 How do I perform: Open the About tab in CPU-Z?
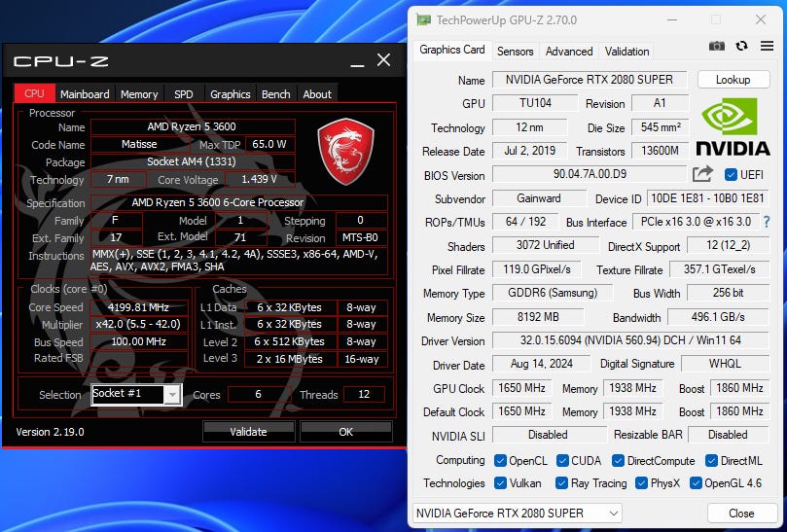[x=317, y=93]
